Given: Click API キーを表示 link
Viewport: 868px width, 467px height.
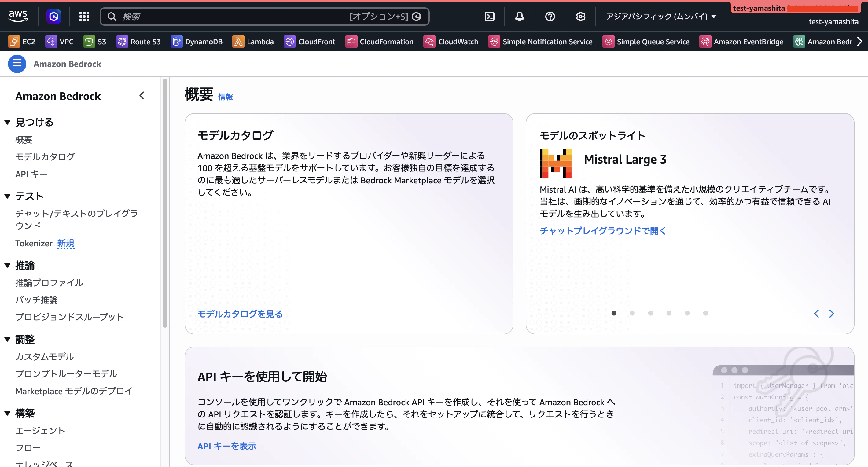Looking at the screenshot, I should click(x=227, y=446).
